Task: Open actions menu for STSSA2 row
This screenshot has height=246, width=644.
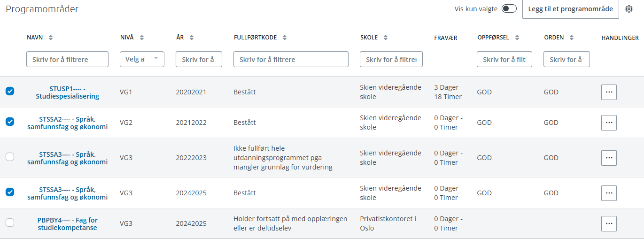Action: click(x=609, y=123)
